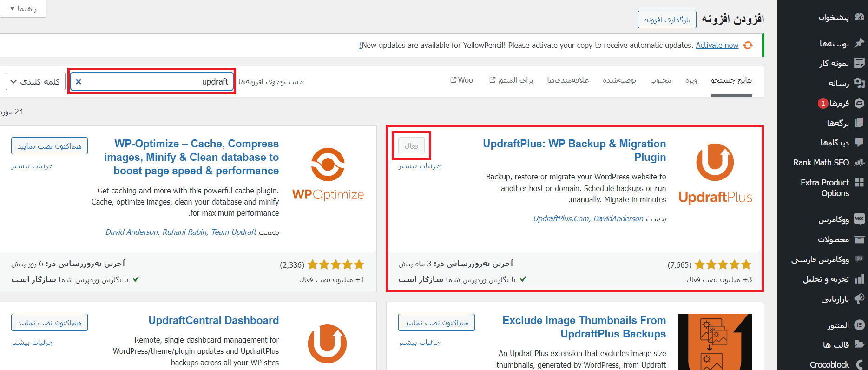868x370 pixels.
Task: Switch to the Search Results (نتایج جستجو) tab
Action: tap(731, 80)
